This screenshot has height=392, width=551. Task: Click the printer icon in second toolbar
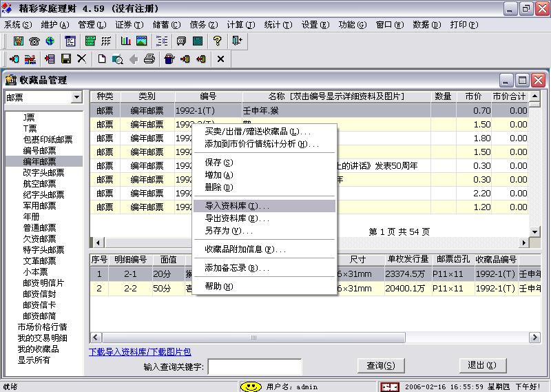149,59
